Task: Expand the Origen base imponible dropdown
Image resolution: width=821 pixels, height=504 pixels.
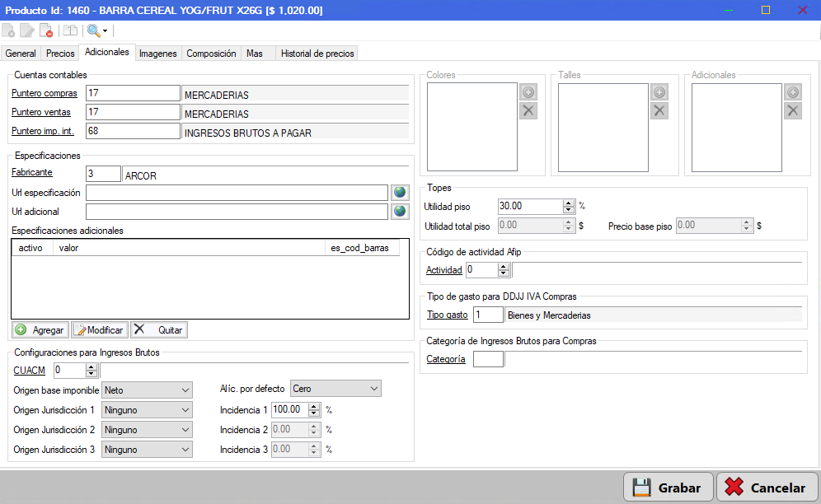Action: pos(185,390)
